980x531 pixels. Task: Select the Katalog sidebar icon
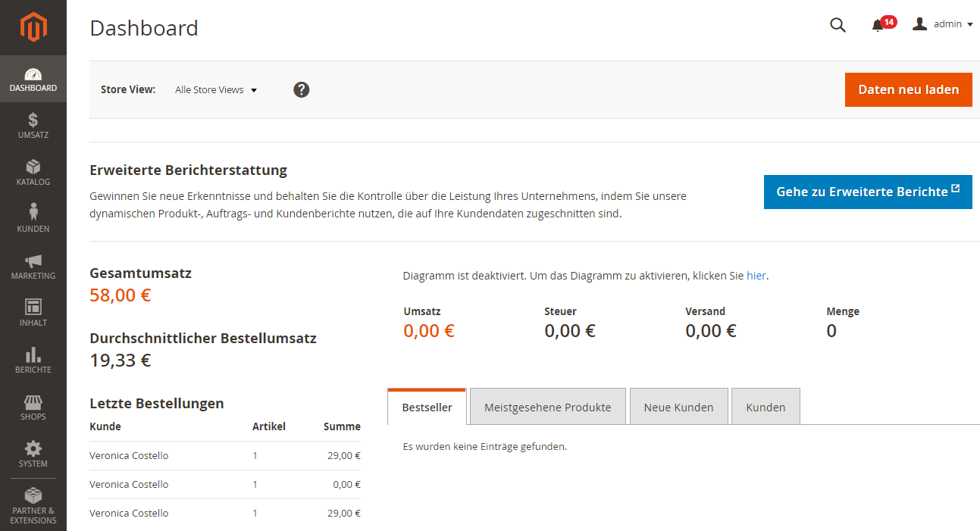click(x=33, y=173)
